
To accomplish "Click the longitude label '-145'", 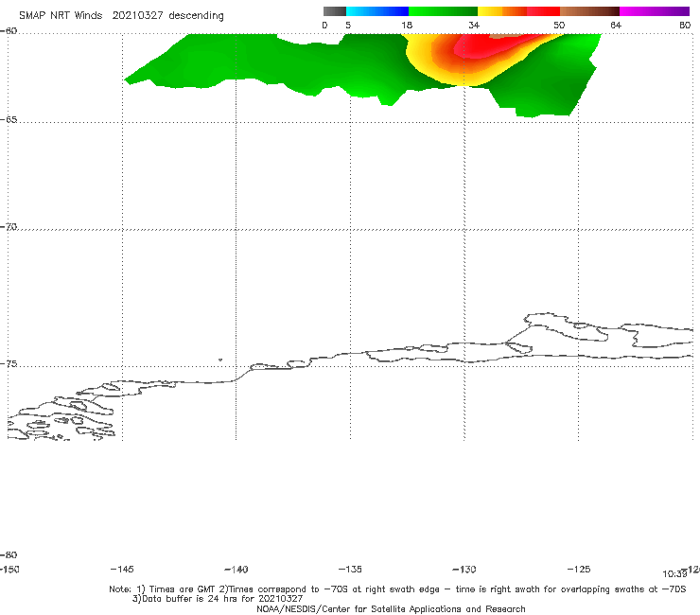I will click(x=122, y=570).
